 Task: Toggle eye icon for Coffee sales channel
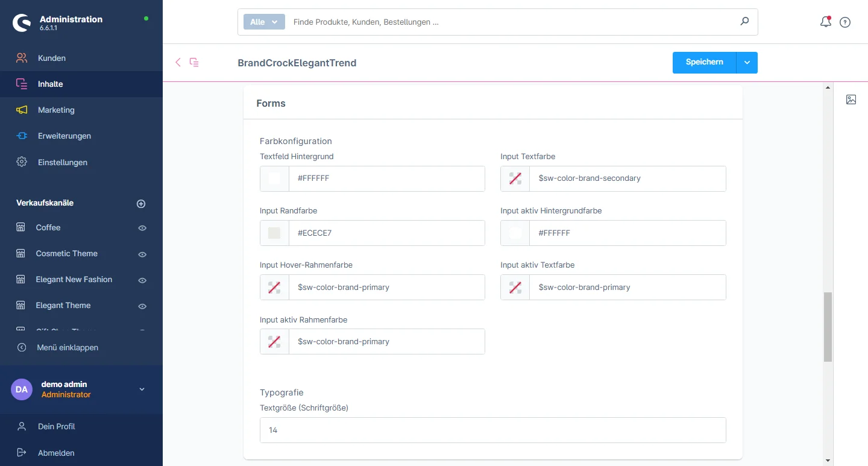[142, 228]
